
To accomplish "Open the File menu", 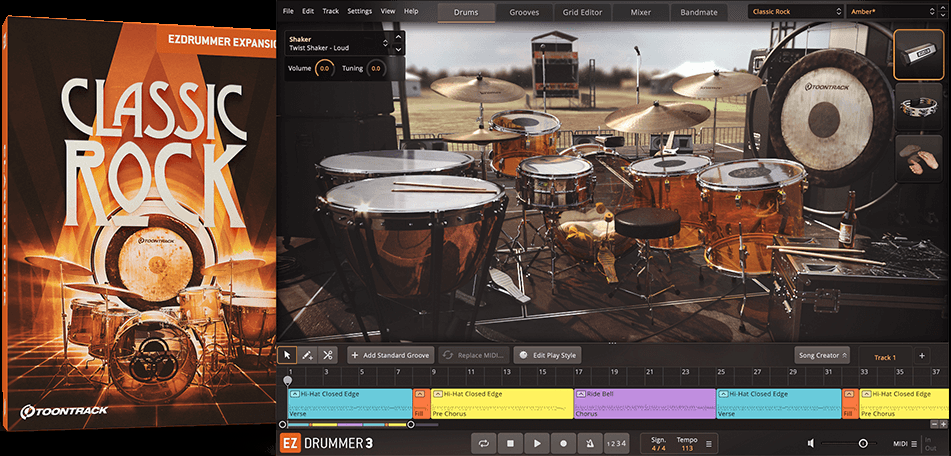I will [288, 11].
